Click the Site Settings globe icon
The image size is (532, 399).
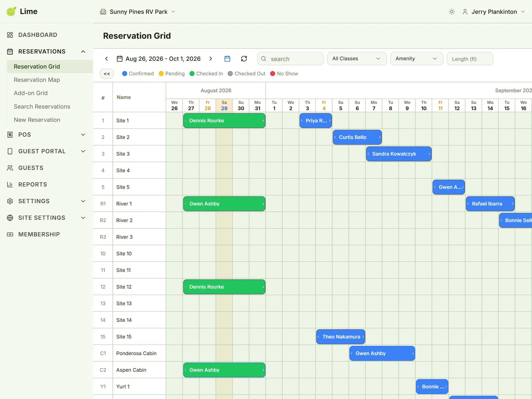(x=10, y=218)
